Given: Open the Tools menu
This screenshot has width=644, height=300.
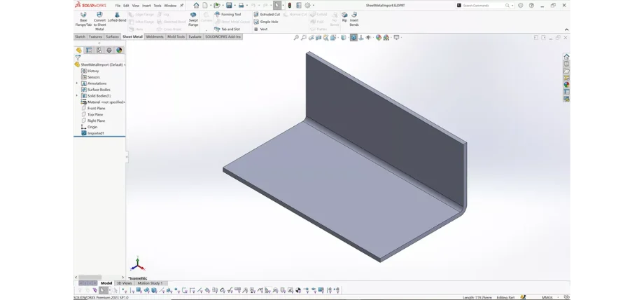Looking at the screenshot, I should (x=157, y=6).
